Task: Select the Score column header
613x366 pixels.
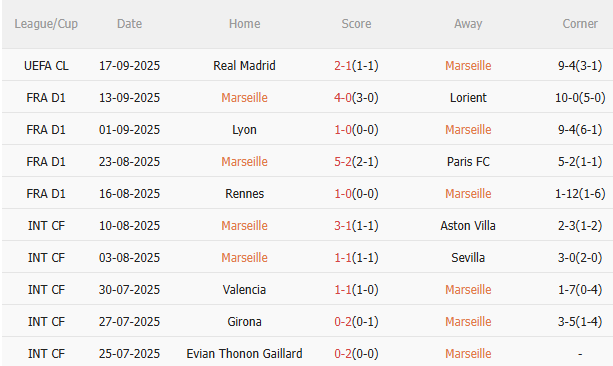Action: [356, 24]
